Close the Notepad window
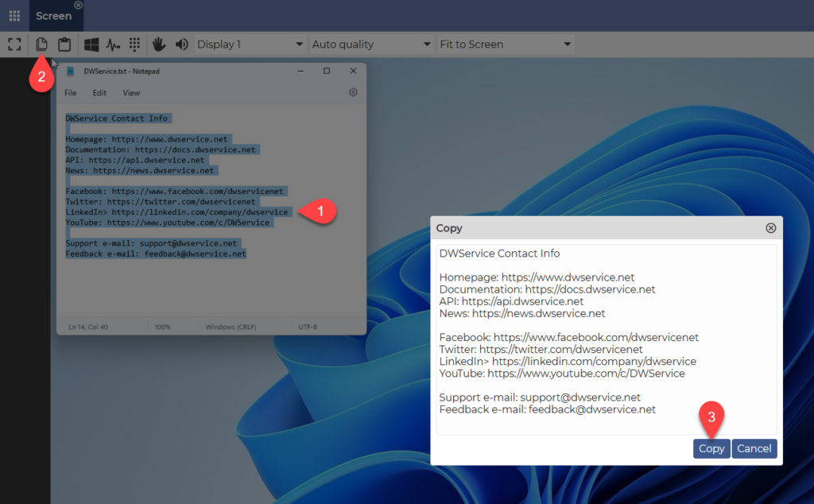The image size is (814, 504). [x=353, y=71]
